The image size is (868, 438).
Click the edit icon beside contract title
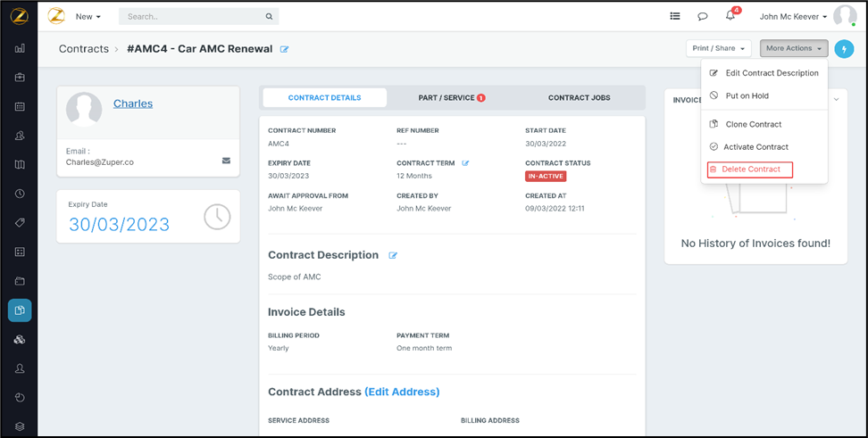285,49
